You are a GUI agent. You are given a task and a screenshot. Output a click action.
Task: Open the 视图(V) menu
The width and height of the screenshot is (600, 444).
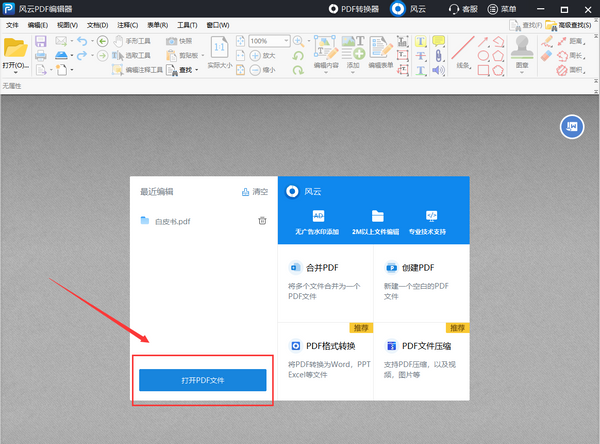[67, 25]
